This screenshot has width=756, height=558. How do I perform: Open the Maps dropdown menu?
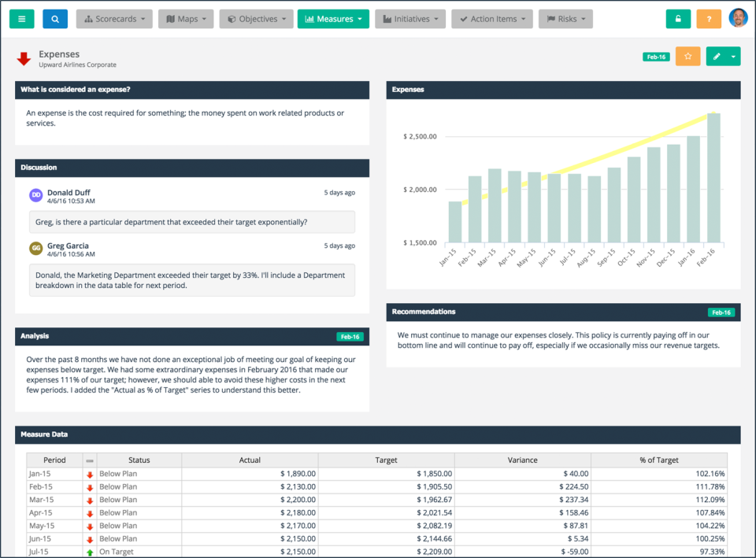186,19
